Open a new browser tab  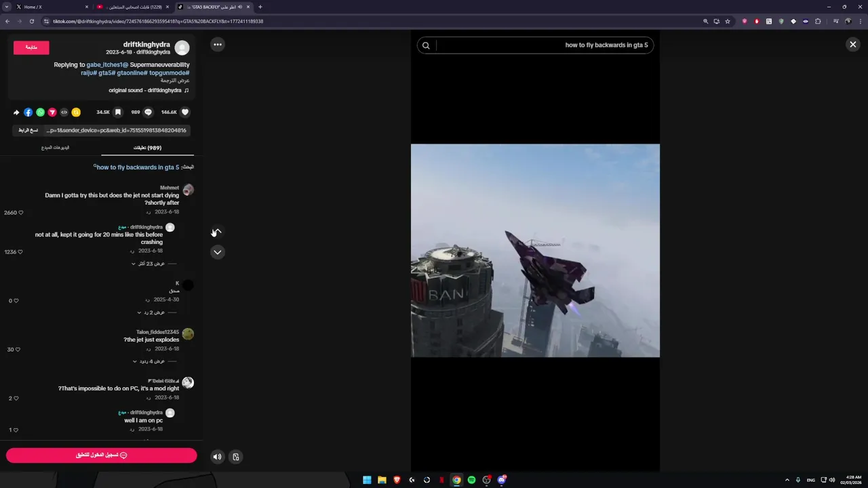[260, 7]
